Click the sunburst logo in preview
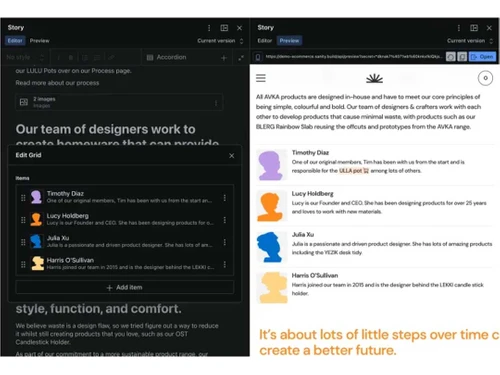The image size is (500, 375). [374, 78]
